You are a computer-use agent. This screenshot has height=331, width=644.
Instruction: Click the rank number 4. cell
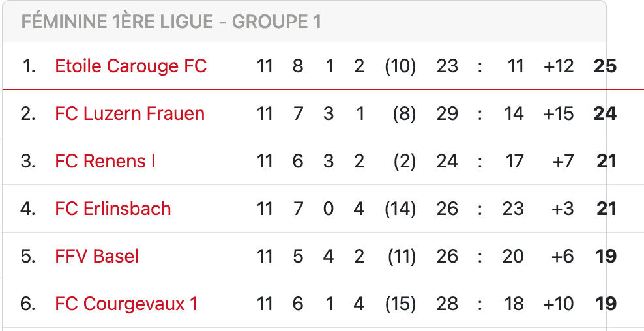(28, 209)
